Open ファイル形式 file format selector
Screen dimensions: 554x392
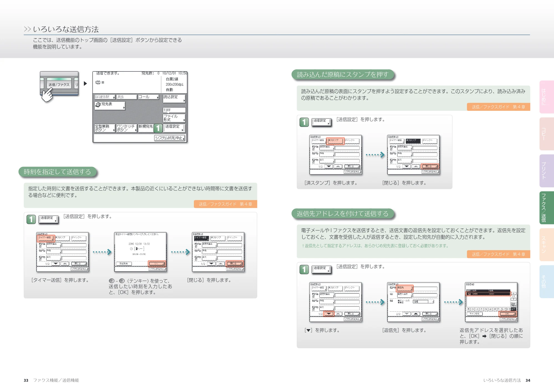point(174,118)
